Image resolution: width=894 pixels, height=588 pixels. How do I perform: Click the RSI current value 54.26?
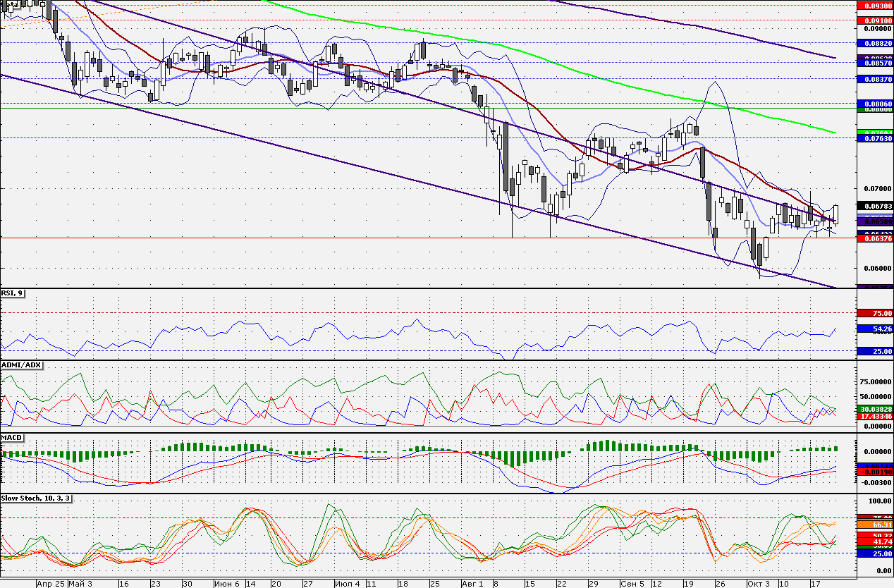point(875,329)
